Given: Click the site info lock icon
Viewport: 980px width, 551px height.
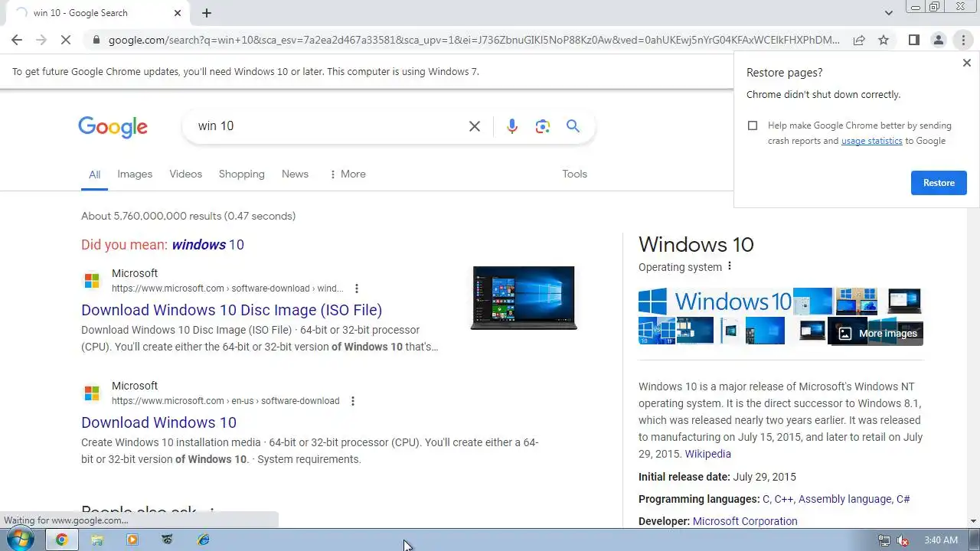Looking at the screenshot, I should [96, 40].
